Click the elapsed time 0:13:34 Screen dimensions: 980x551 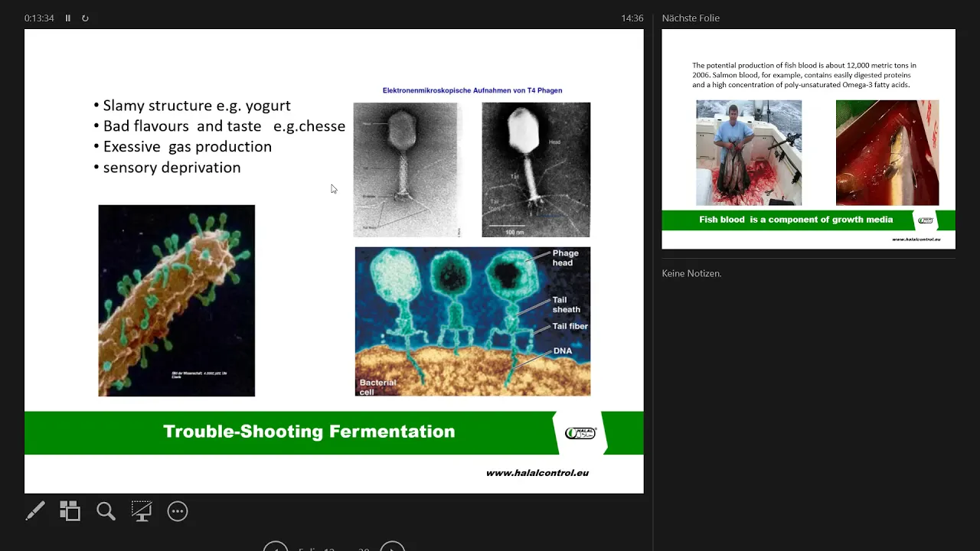coord(39,18)
